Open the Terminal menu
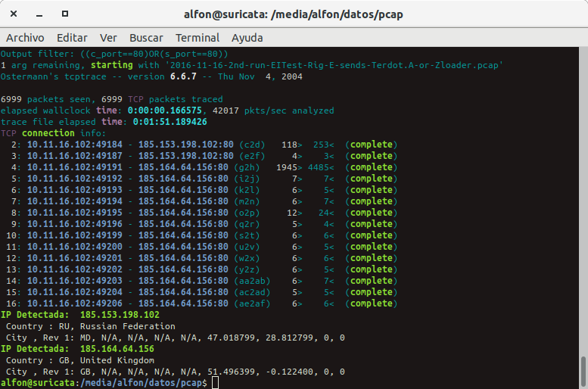This screenshot has width=588, height=389. [198, 38]
